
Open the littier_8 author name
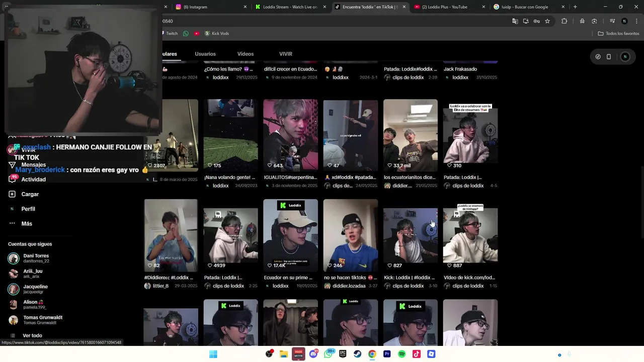pos(160,286)
